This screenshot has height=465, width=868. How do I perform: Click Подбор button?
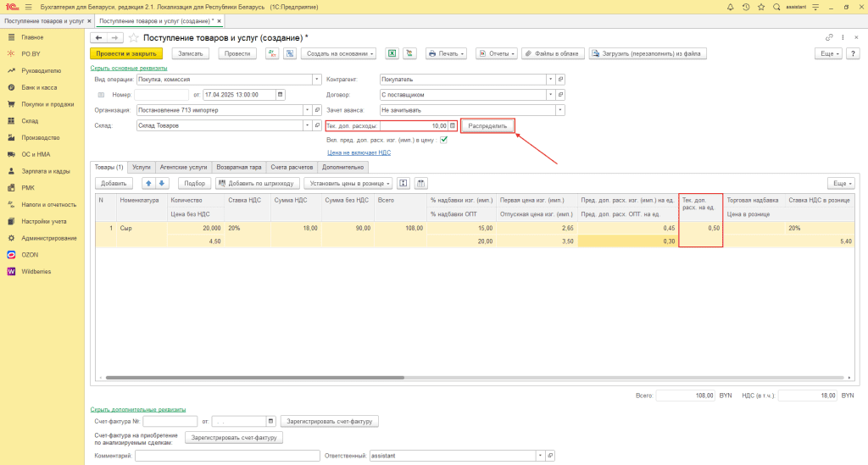(194, 183)
